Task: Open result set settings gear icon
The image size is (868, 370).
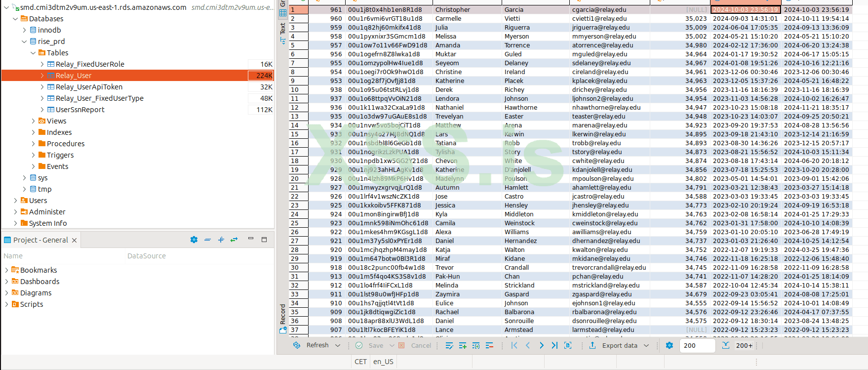Action: [x=670, y=345]
